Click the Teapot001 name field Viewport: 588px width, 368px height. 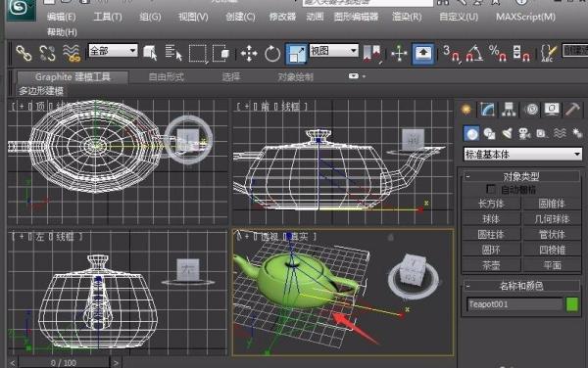click(x=514, y=304)
